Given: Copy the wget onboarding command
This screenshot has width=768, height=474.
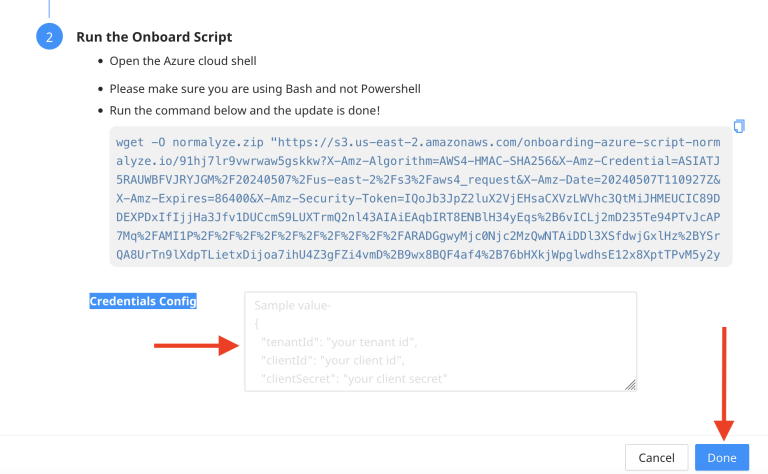Looking at the screenshot, I should click(739, 126).
